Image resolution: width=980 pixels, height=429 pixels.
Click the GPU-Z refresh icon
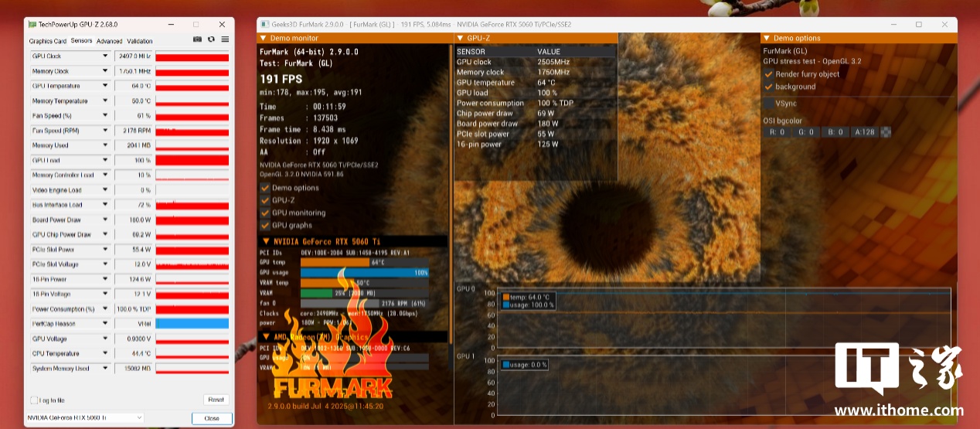[211, 39]
